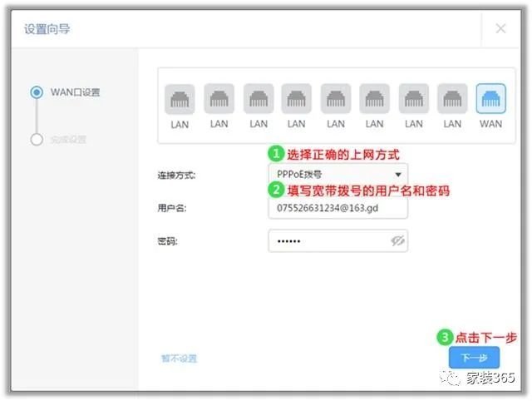Open the 连接方式 PPPoE拨号 dropdown
This screenshot has height=401, width=532.
click(x=338, y=175)
